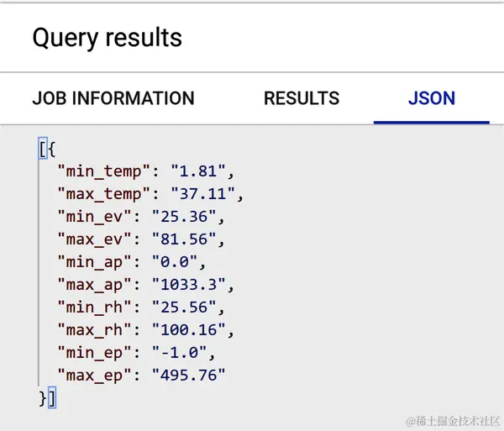504x431 pixels.
Task: Open the RESULTS tab
Action: click(302, 98)
